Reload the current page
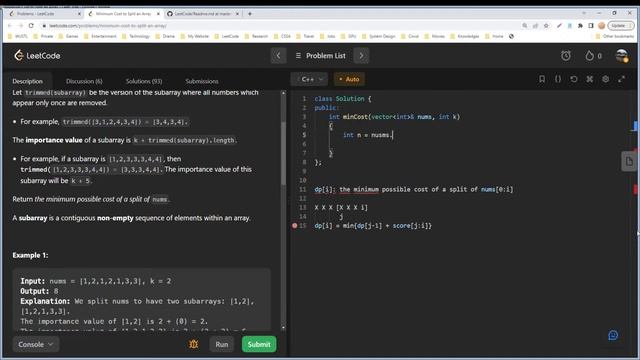 pos(31,25)
